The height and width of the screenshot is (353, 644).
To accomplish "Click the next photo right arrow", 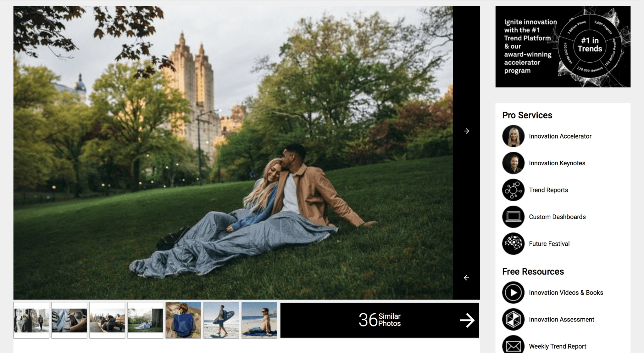I will tap(466, 131).
